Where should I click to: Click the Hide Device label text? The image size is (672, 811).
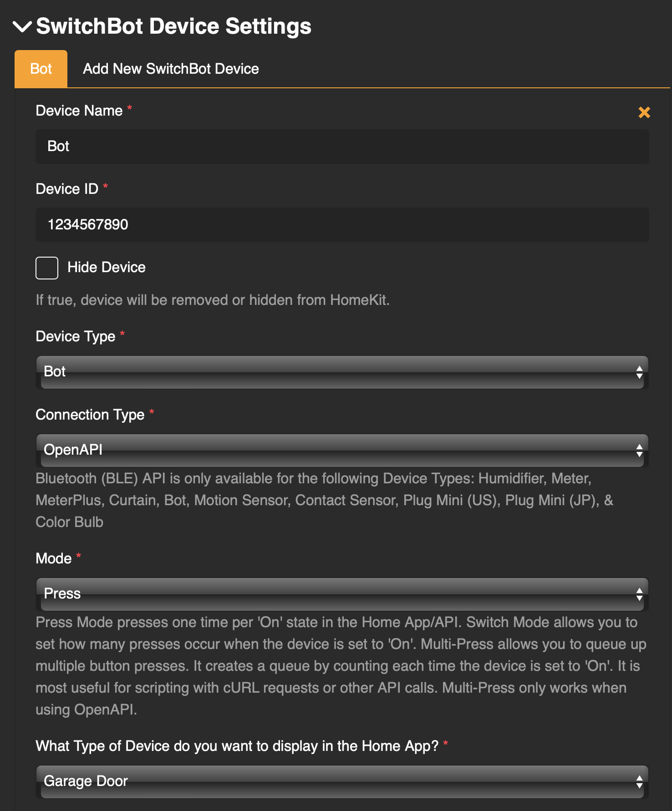pyautogui.click(x=107, y=268)
